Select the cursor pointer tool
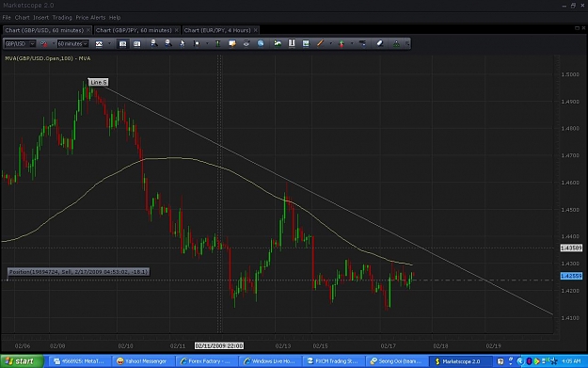Screen dimensions: 588x368 [x=183, y=43]
